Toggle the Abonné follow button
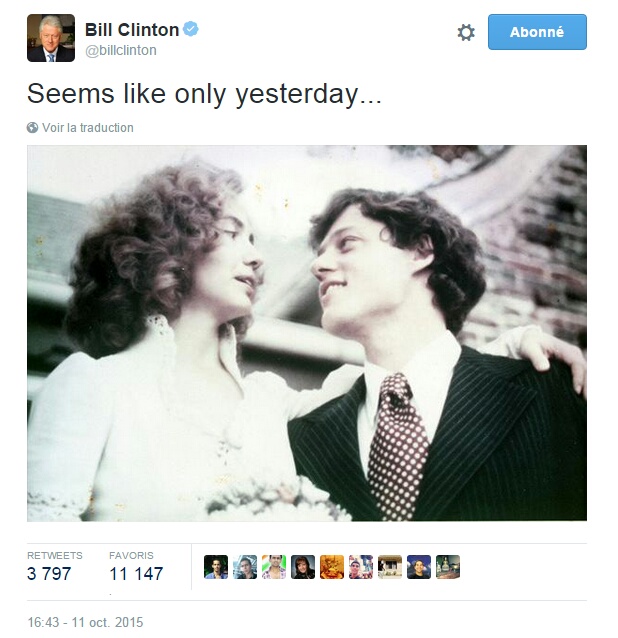This screenshot has height=638, width=618. 537,32
